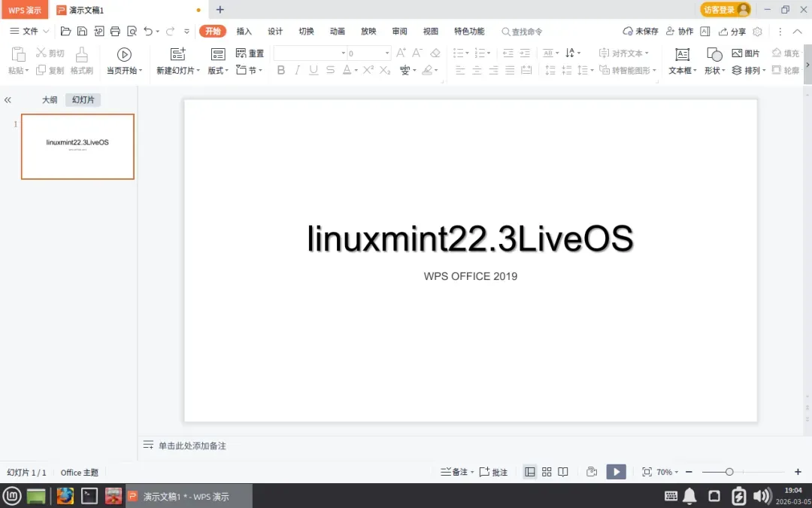The height and width of the screenshot is (508, 812).
Task: Open the shapes (形状) gallery
Action: 714,61
